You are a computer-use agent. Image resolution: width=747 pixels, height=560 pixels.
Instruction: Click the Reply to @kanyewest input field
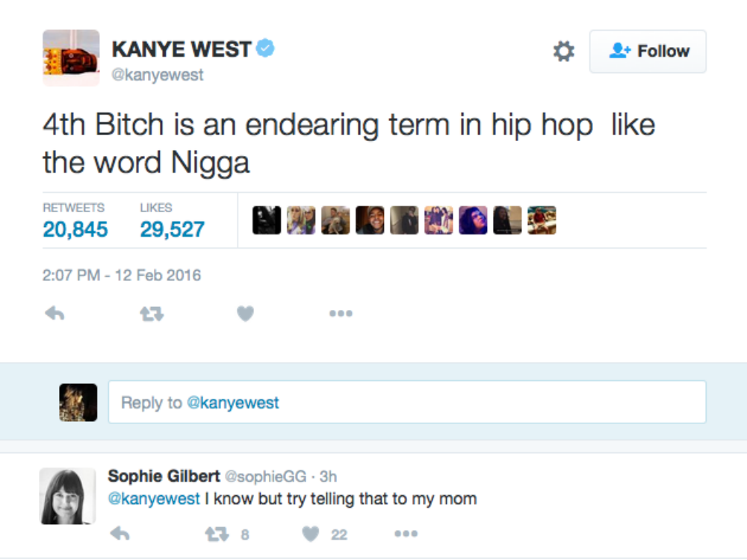pos(407,402)
